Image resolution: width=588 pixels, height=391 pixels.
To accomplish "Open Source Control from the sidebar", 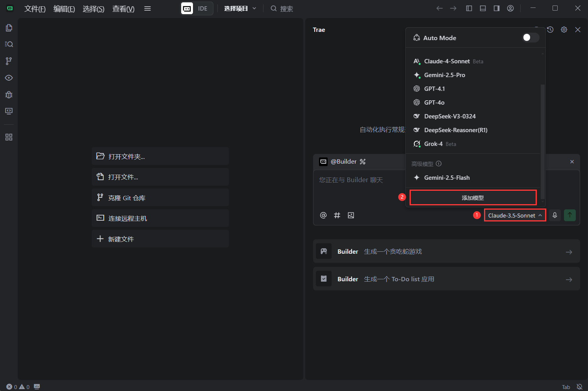I will 9,61.
